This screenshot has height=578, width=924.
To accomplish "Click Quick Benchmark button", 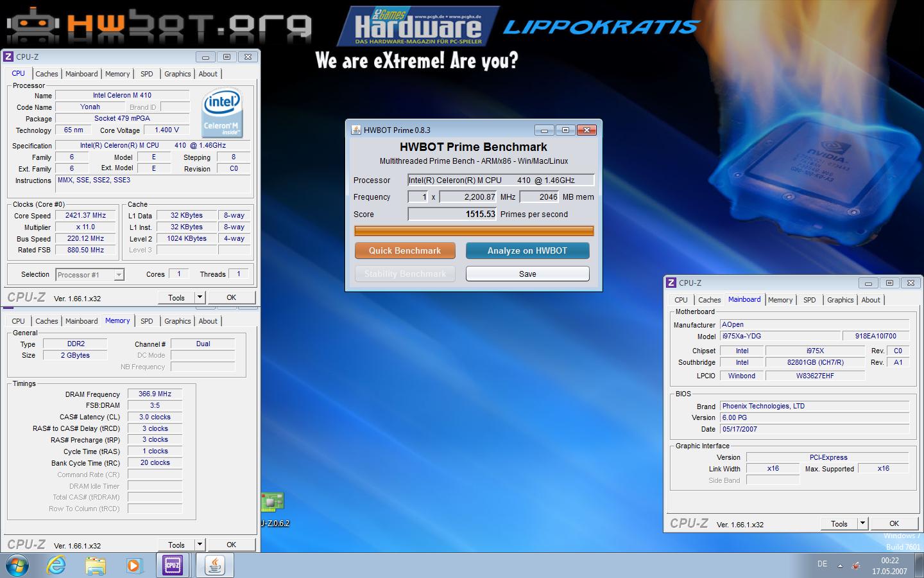I will pos(405,250).
